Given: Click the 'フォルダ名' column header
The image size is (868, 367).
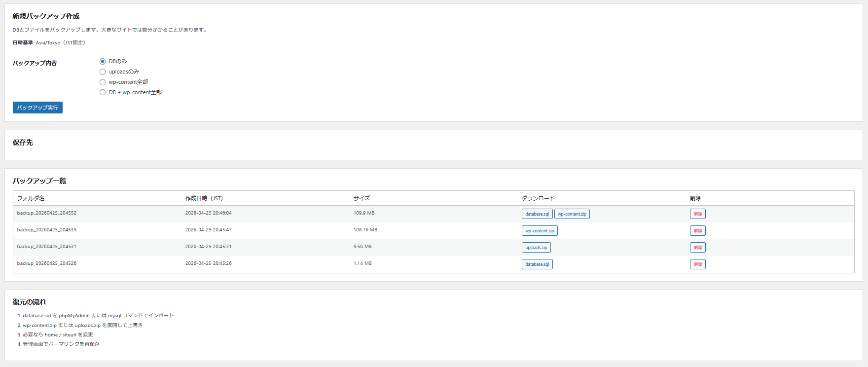Looking at the screenshot, I should pos(31,198).
